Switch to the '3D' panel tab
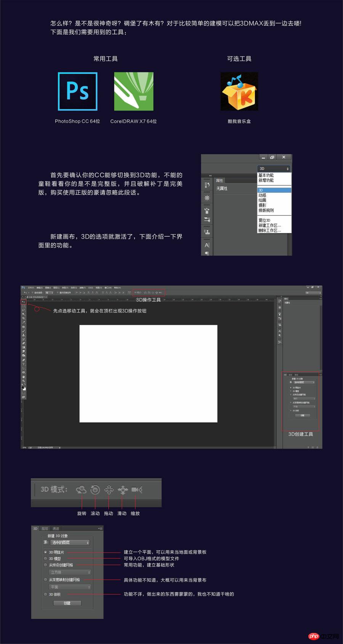343x644 pixels. pyautogui.click(x=35, y=529)
